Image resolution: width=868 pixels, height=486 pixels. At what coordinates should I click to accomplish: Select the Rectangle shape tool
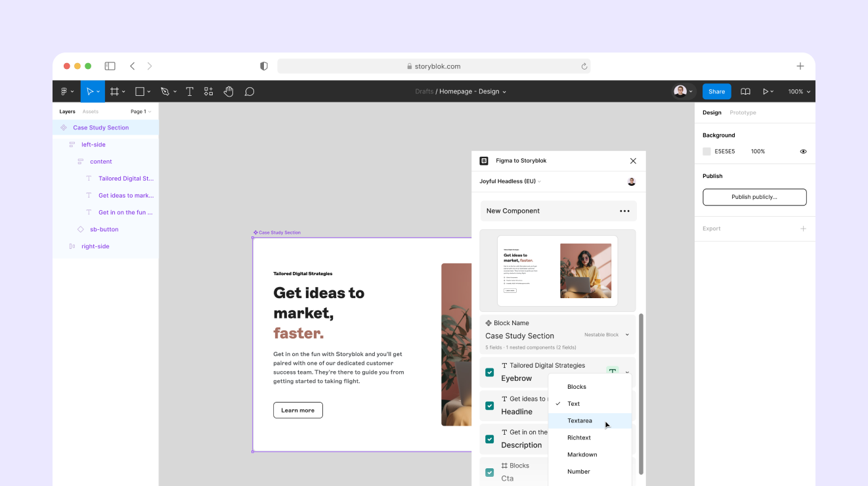pos(140,91)
